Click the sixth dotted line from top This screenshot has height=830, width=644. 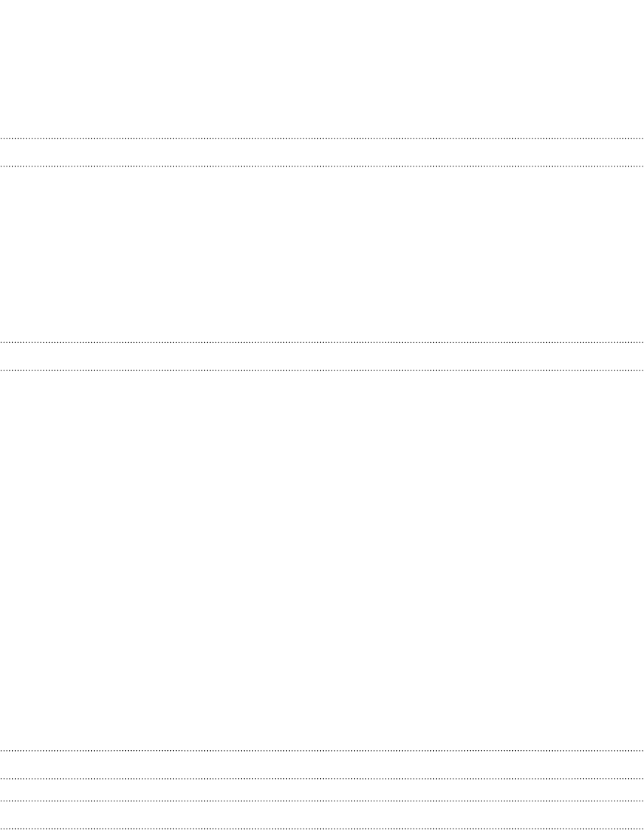tap(322, 778)
